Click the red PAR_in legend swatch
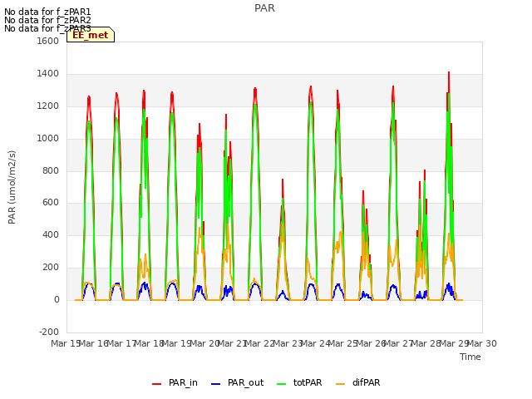The width and height of the screenshot is (532, 399). click(157, 384)
